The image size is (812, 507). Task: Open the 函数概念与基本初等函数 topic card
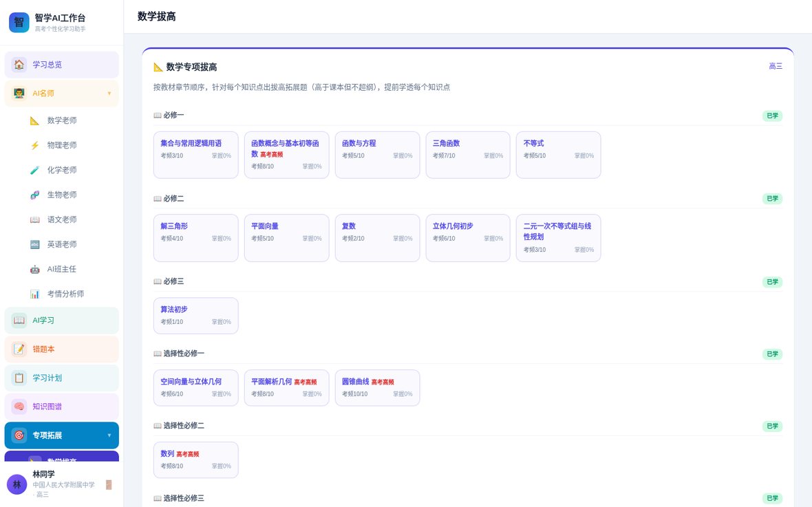click(286, 155)
